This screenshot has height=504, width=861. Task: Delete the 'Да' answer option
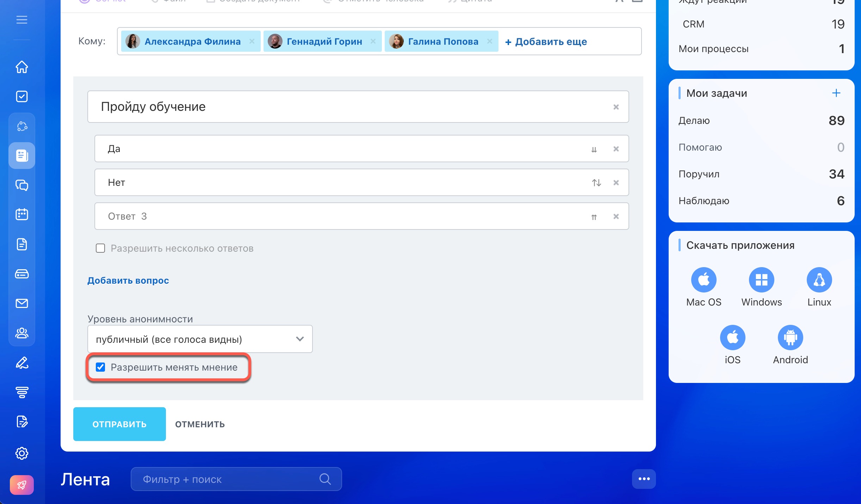pos(616,149)
